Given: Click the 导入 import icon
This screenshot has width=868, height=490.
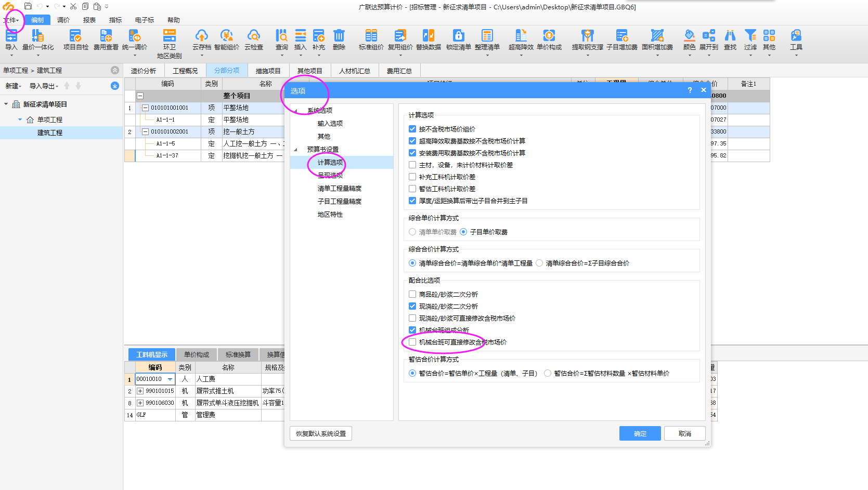Looking at the screenshot, I should [x=11, y=35].
